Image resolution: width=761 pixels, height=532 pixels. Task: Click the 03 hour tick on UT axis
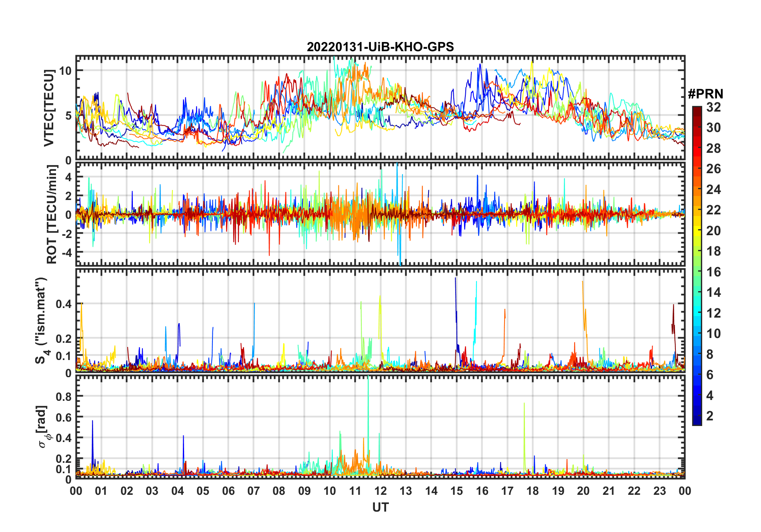tap(152, 491)
